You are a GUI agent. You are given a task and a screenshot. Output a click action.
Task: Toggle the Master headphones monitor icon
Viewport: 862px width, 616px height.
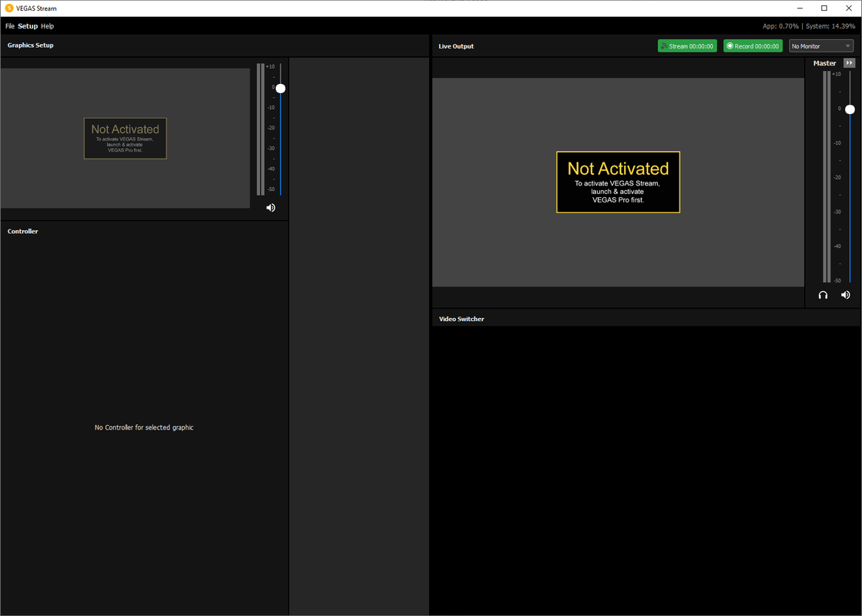(823, 295)
